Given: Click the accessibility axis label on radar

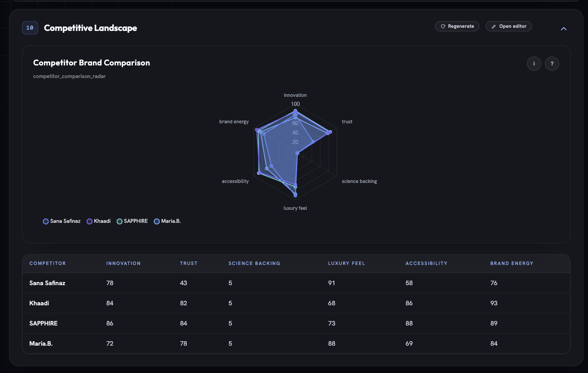Looking at the screenshot, I should pos(235,181).
